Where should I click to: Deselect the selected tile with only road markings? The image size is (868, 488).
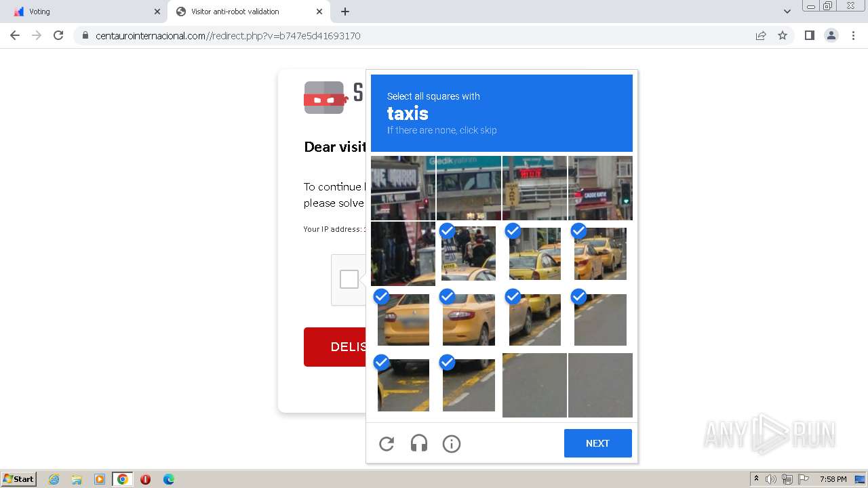pos(600,319)
